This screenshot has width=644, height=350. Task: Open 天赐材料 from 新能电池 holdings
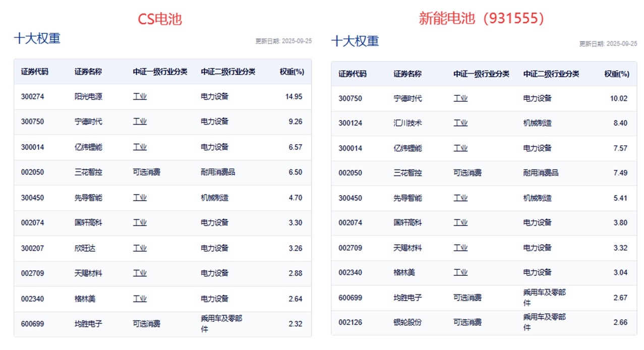pos(406,248)
